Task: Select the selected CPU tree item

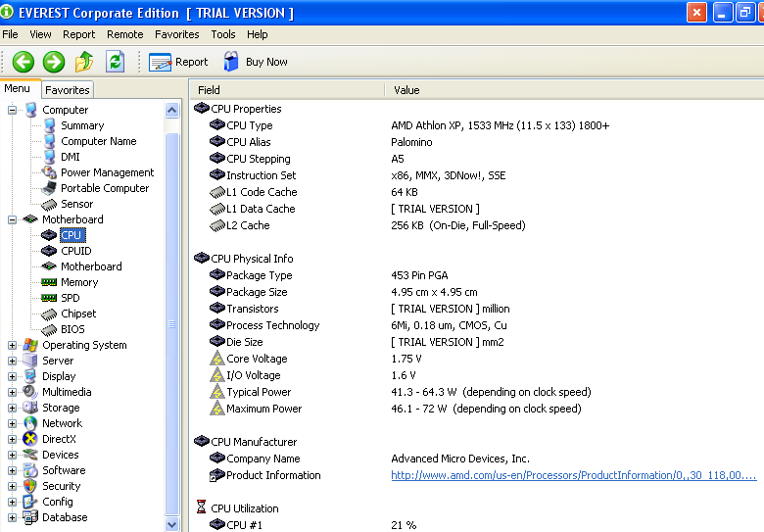Action: tap(72, 235)
